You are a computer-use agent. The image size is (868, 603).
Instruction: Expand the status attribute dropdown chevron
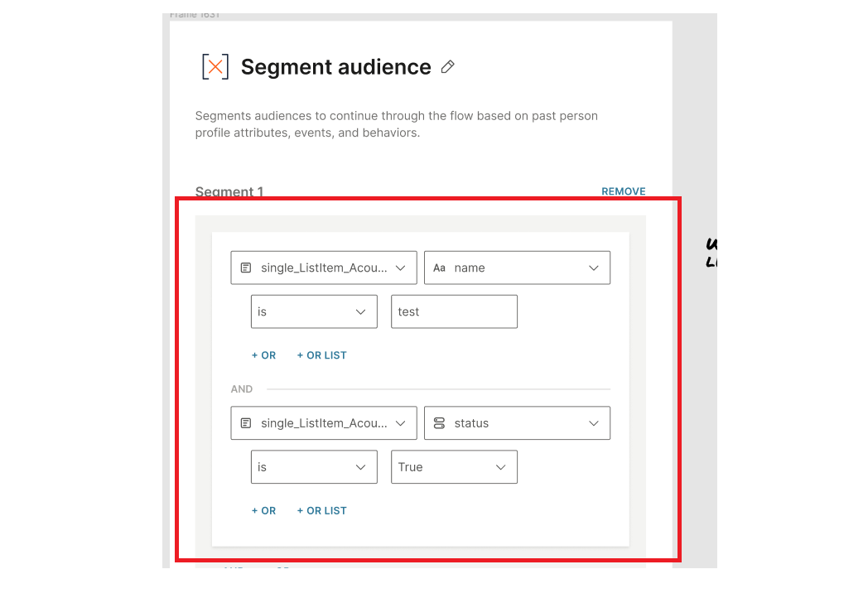(x=593, y=423)
